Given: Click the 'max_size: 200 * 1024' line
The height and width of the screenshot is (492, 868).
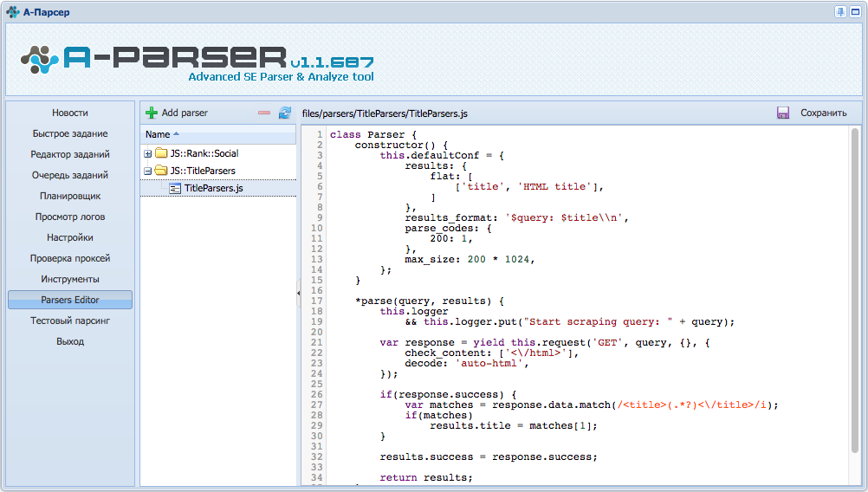Looking at the screenshot, I should (470, 259).
